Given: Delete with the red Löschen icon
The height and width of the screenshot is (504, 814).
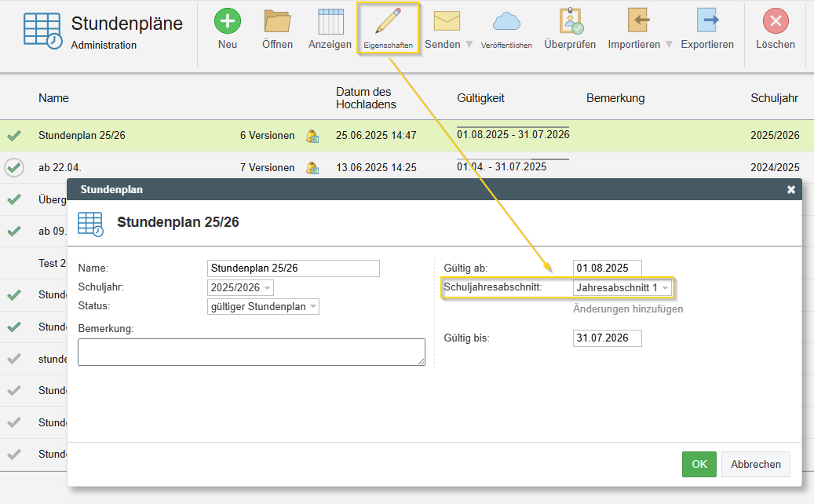Looking at the screenshot, I should (776, 21).
